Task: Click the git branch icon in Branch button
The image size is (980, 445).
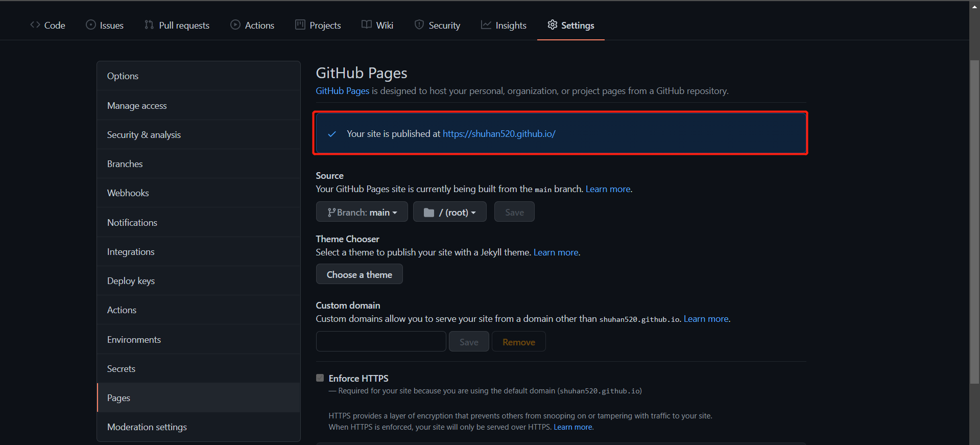Action: 331,212
